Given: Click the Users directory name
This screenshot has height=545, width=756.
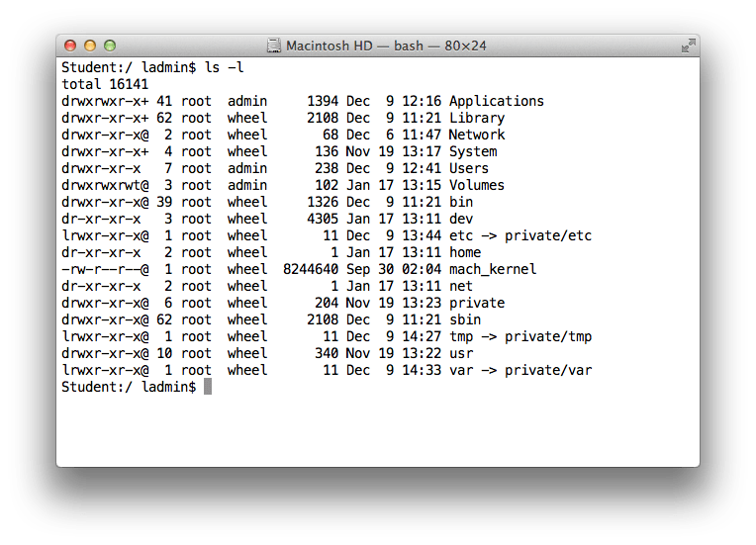Looking at the screenshot, I should point(468,168).
